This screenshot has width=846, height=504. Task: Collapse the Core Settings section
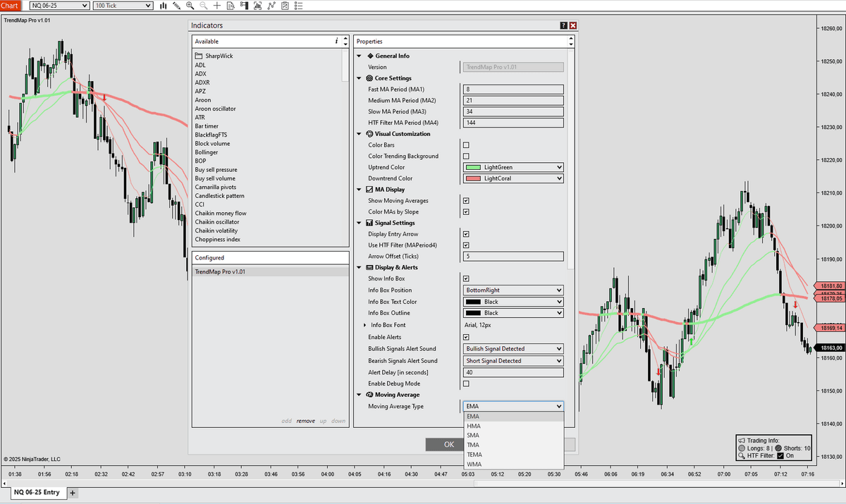pyautogui.click(x=359, y=78)
